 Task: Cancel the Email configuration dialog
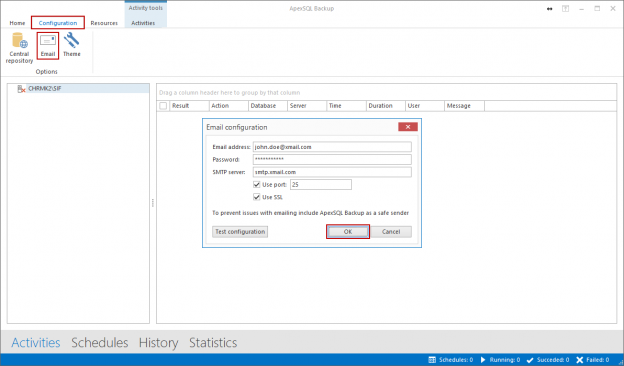coord(391,232)
